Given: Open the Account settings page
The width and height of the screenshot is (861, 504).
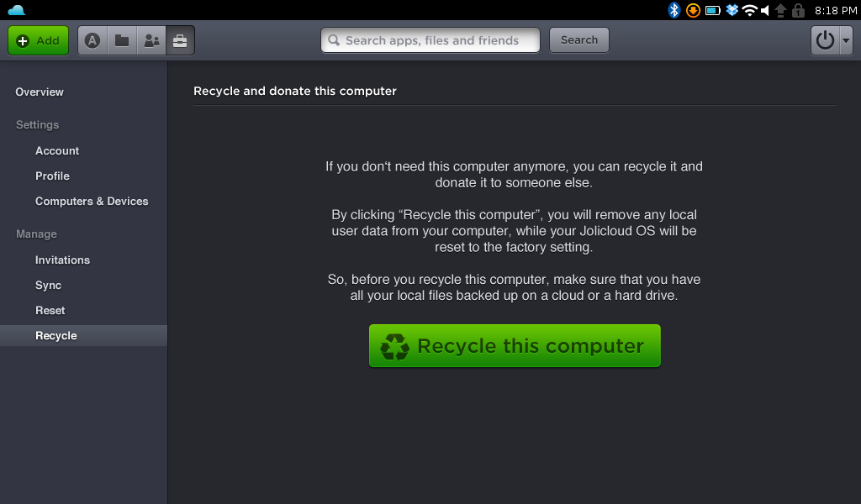Looking at the screenshot, I should click(57, 151).
